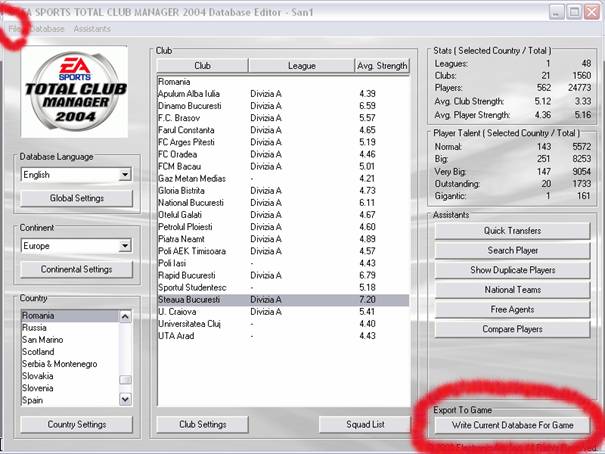Click Show Duplicate Players
Image resolution: width=605 pixels, height=454 pixels.
point(513,270)
